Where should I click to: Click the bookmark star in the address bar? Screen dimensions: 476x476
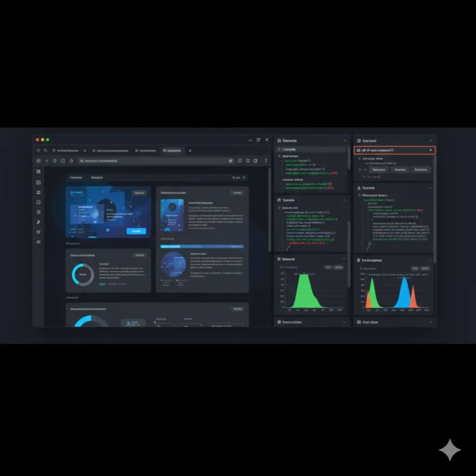(231, 161)
